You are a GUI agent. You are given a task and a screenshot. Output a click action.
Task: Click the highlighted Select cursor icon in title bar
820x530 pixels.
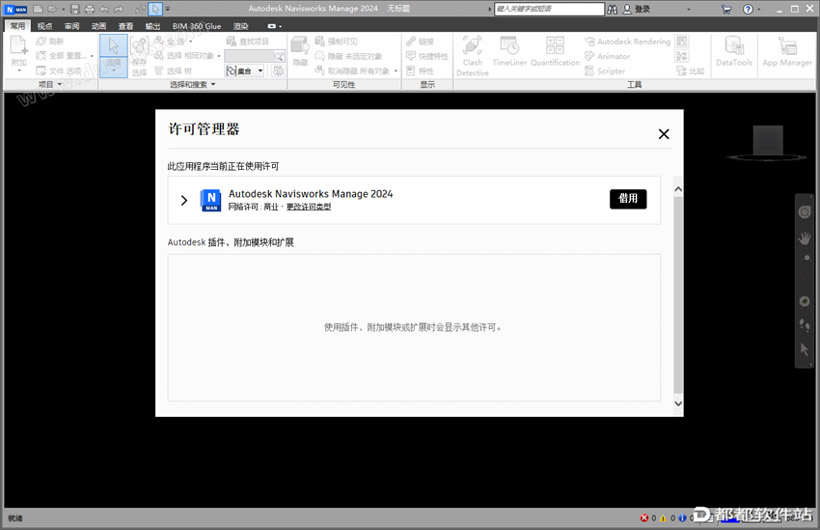pos(155,9)
